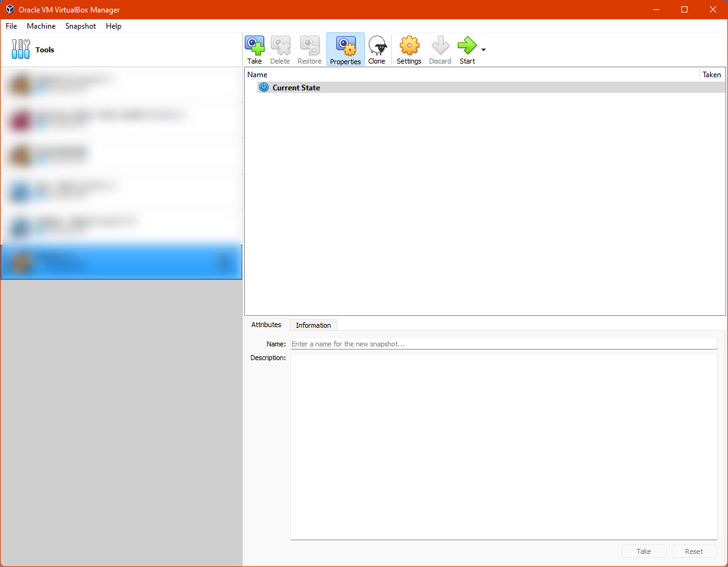Viewport: 728px width, 567px height.
Task: Open machine Settings from the toolbar icon
Action: 409,49
